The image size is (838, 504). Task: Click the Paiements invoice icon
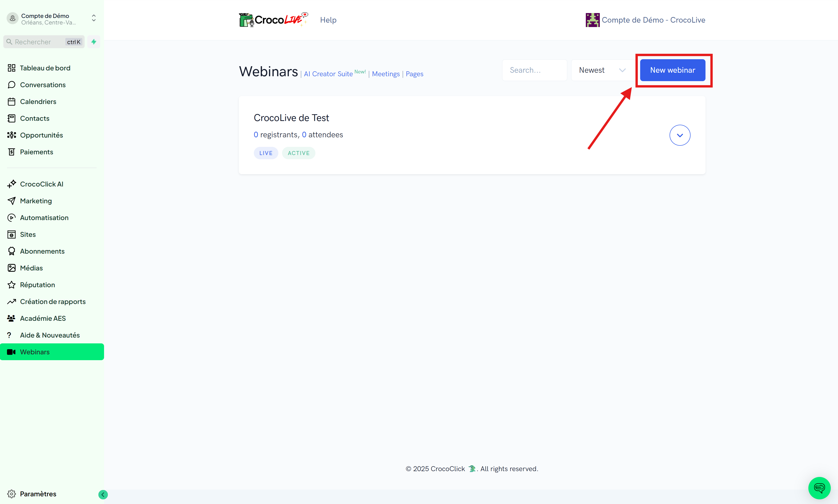pos(12,152)
